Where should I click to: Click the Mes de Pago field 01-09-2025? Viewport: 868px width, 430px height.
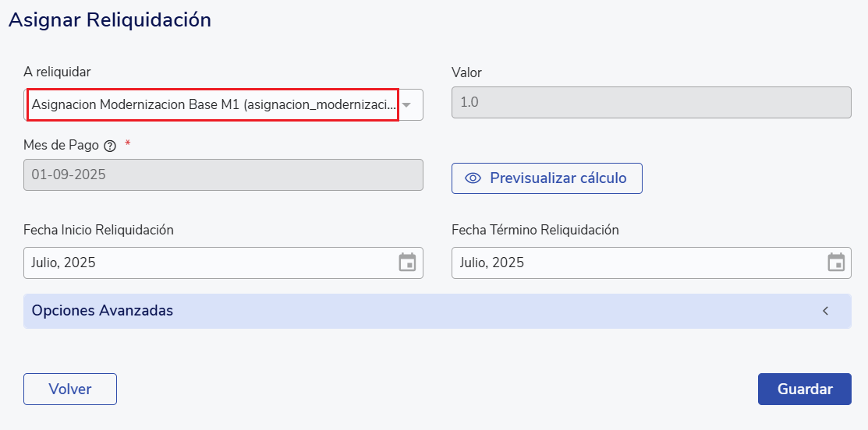click(x=223, y=175)
